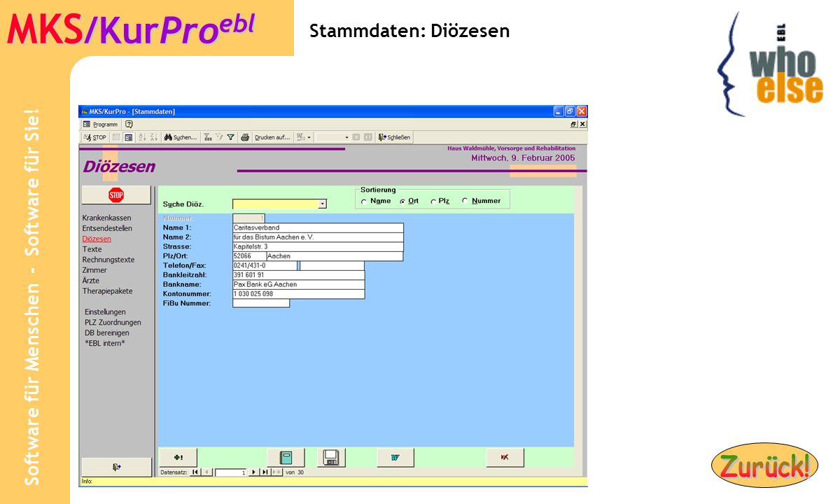Open the empty toolbar combo box

332,137
